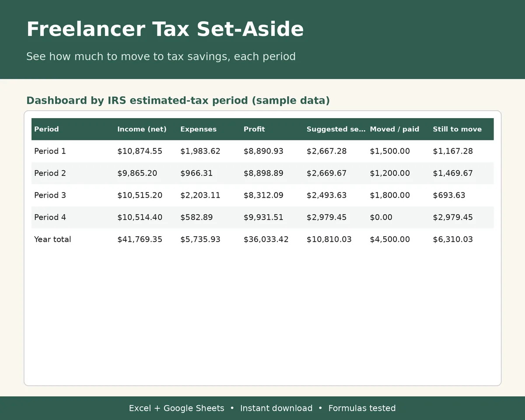Click total income $41,769.35
Screen dimensions: 525x420
(140, 239)
